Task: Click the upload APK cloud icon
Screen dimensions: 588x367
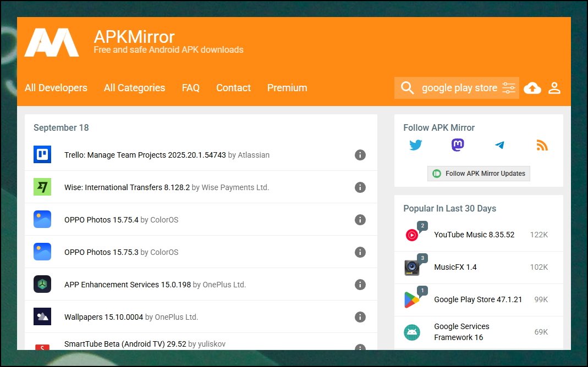Action: 532,88
